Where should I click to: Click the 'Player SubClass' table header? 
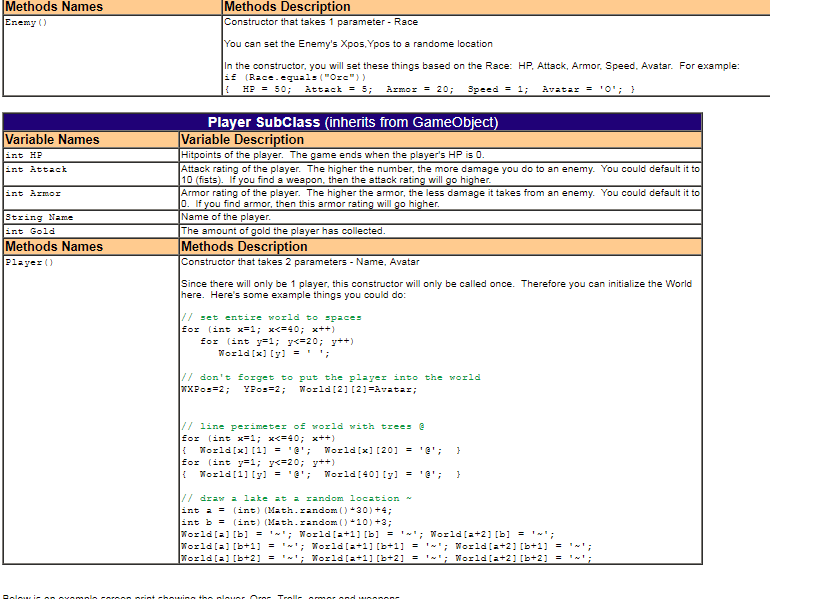353,122
